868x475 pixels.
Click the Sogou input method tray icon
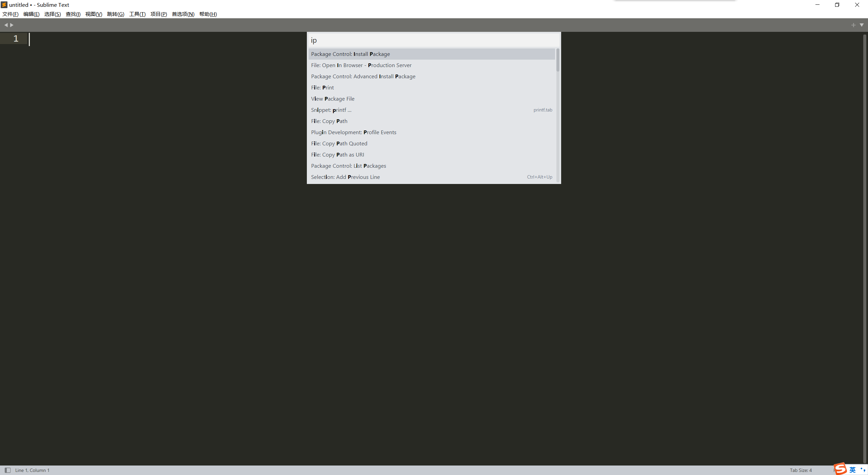point(840,469)
